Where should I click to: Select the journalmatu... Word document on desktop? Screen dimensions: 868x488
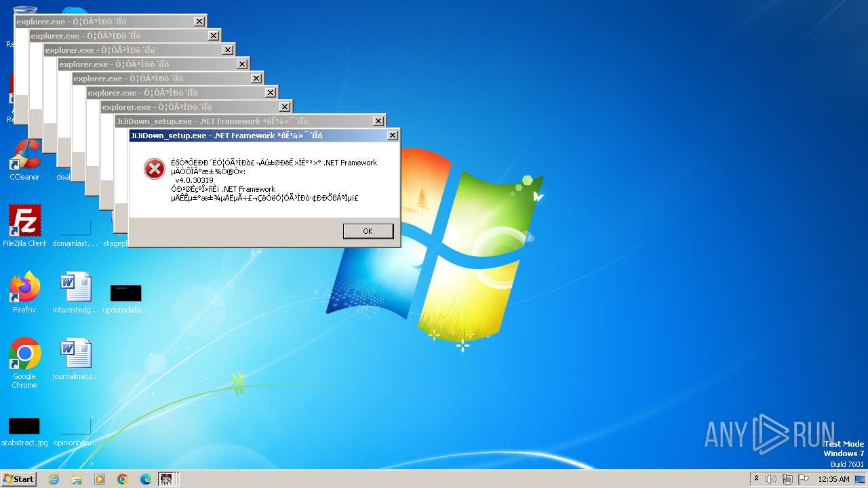[75, 359]
